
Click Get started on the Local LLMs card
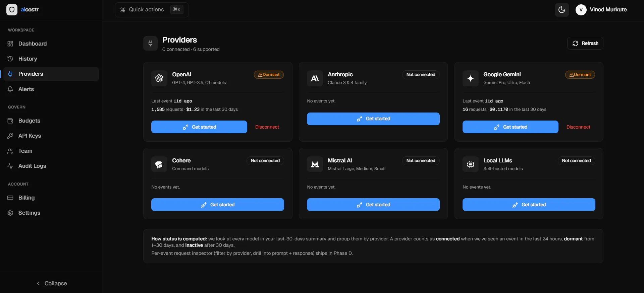click(529, 205)
